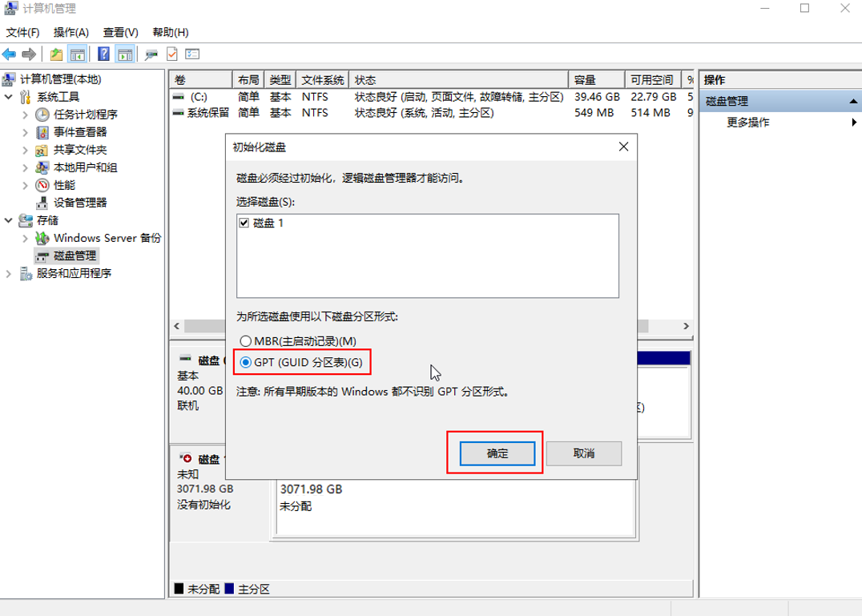Toggle the show/hide action pane icon
The width and height of the screenshot is (862, 616).
coord(125,54)
